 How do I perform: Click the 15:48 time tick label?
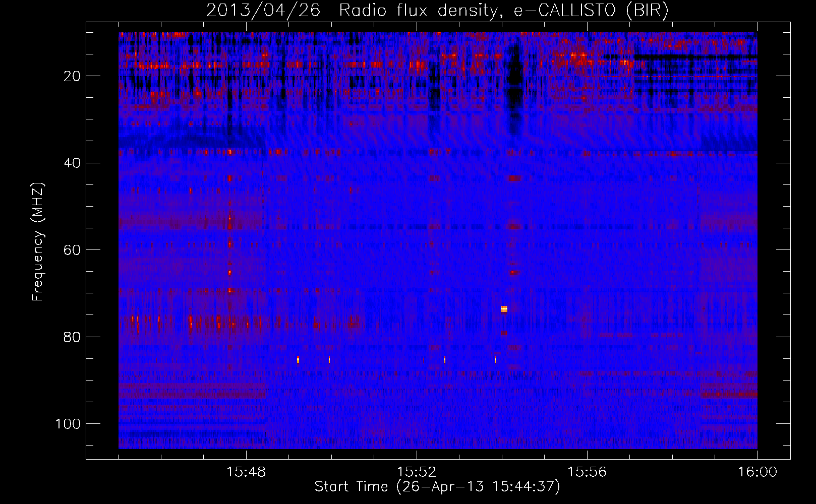(246, 472)
